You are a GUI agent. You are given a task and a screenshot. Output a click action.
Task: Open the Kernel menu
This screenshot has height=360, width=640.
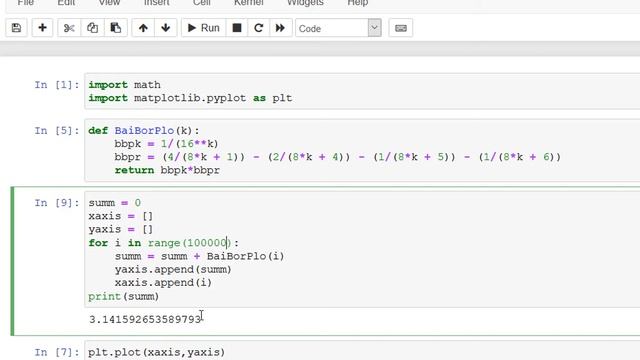click(x=249, y=2)
